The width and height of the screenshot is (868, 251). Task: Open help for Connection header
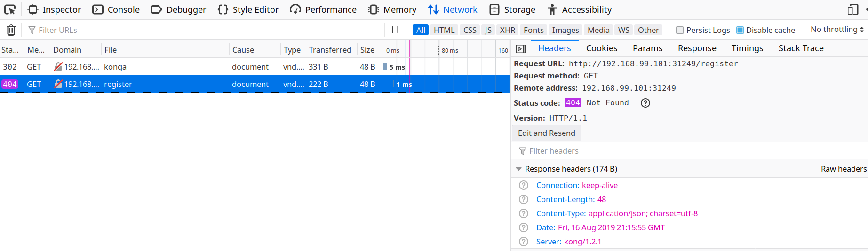click(524, 185)
